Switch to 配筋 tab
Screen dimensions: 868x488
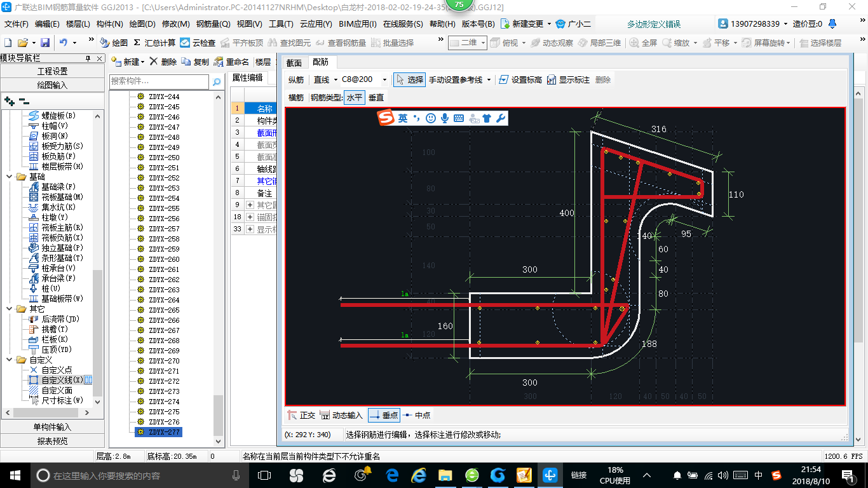coord(320,62)
